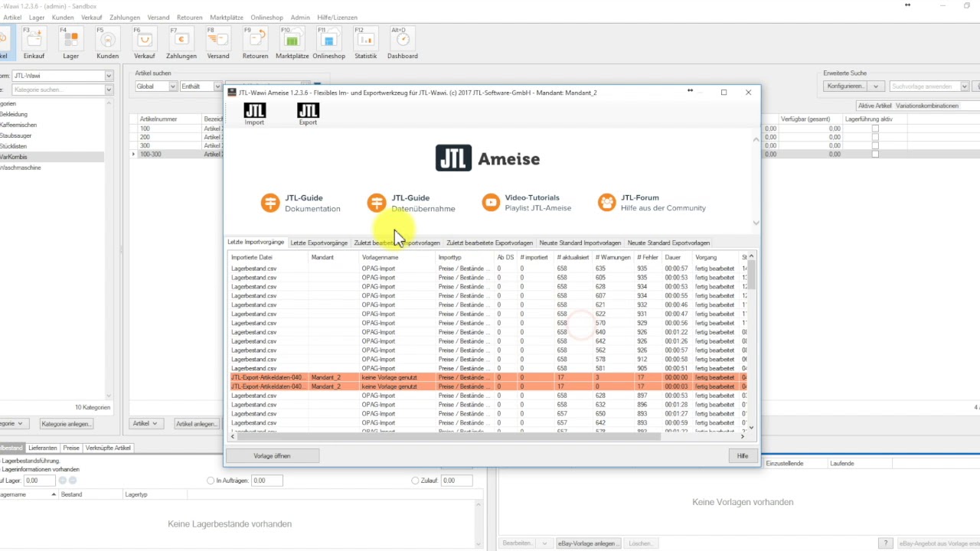Click the Variationskombinationen filter button
980x551 pixels.
tap(926, 106)
